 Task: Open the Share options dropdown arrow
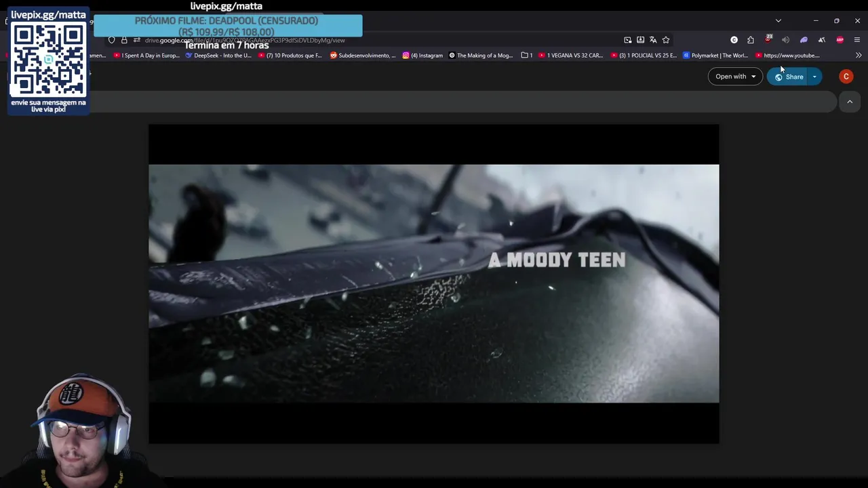814,77
